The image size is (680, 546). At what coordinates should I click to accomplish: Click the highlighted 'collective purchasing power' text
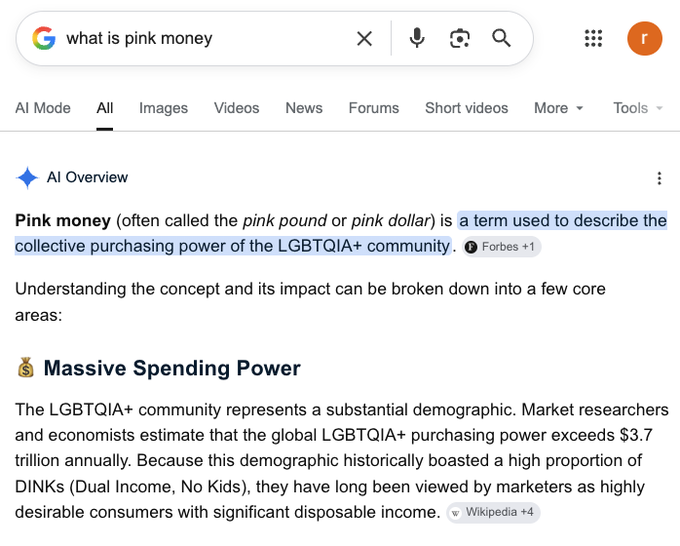pyautogui.click(x=121, y=246)
